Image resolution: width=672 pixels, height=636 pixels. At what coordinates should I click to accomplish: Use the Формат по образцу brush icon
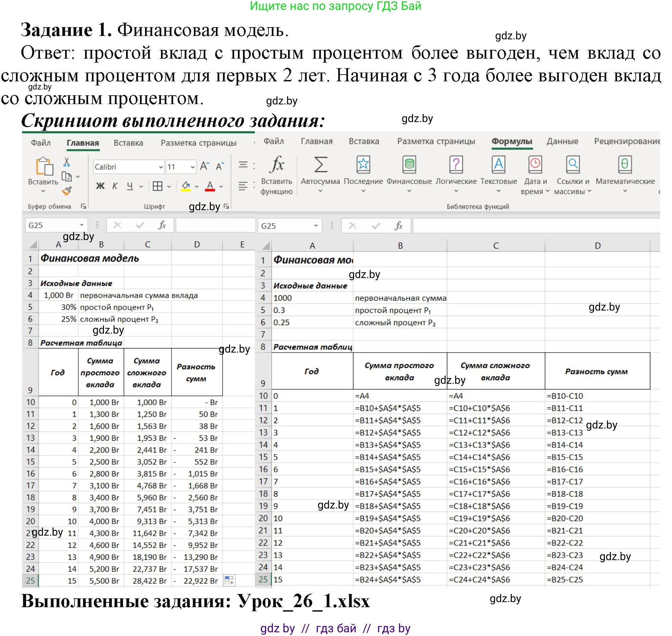(x=67, y=190)
